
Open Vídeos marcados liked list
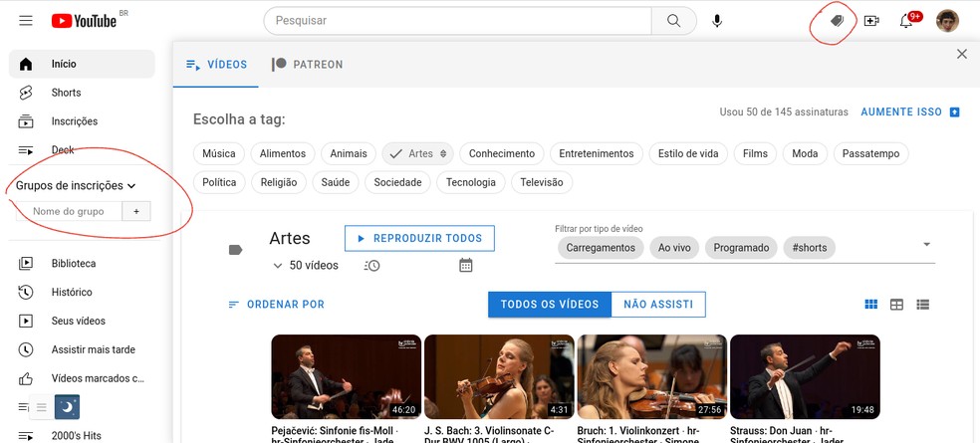coord(82,378)
